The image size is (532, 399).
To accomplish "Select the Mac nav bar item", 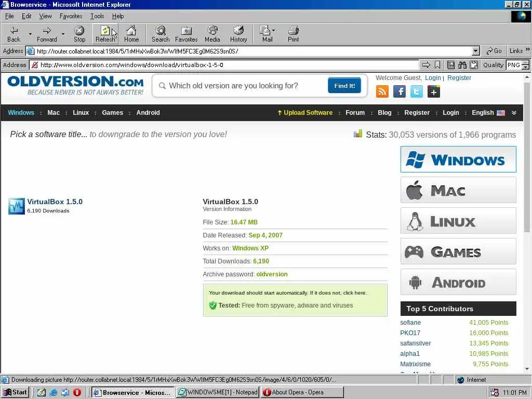I will tap(54, 113).
